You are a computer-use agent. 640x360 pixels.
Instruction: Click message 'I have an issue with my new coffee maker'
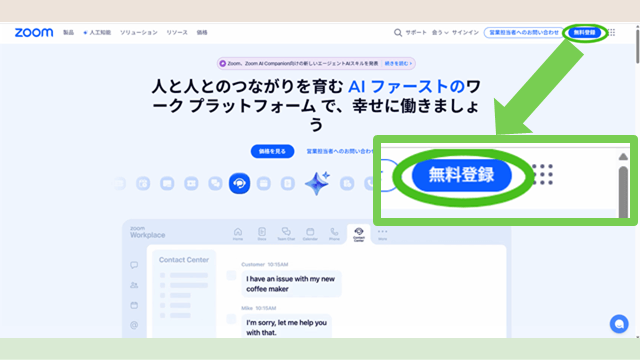pos(291,284)
